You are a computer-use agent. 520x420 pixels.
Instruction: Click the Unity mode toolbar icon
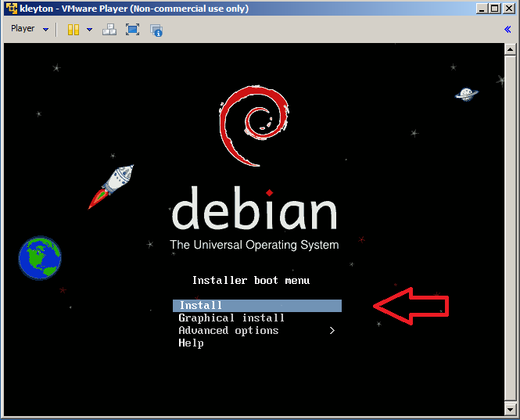click(156, 30)
